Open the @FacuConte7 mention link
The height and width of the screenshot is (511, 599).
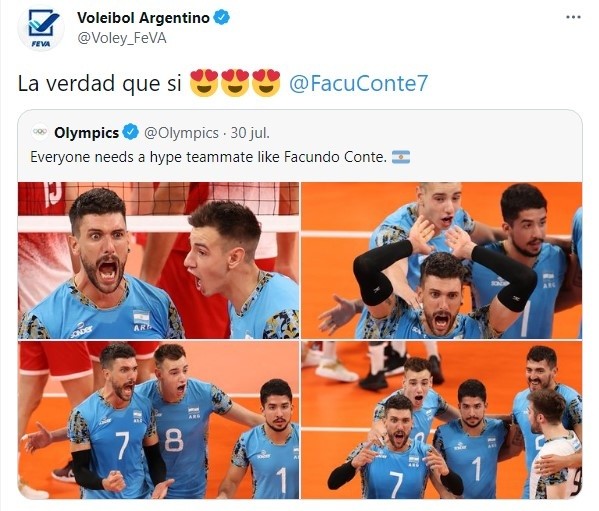[x=358, y=84]
